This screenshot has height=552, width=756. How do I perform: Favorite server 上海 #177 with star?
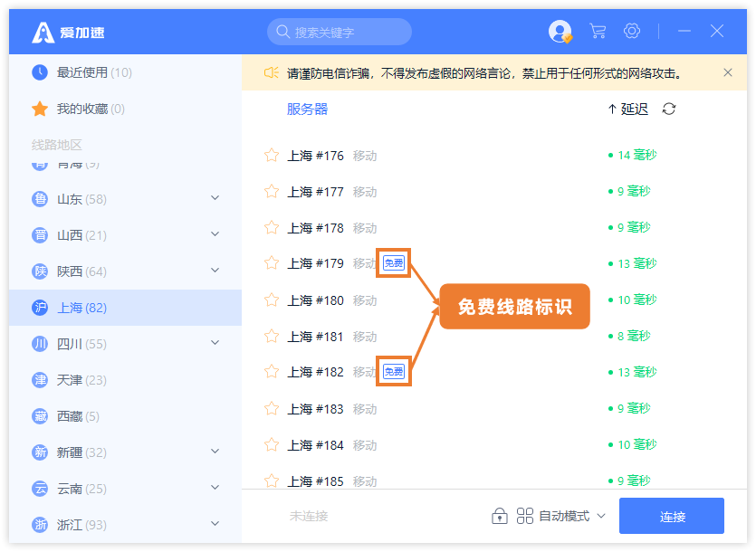click(272, 192)
